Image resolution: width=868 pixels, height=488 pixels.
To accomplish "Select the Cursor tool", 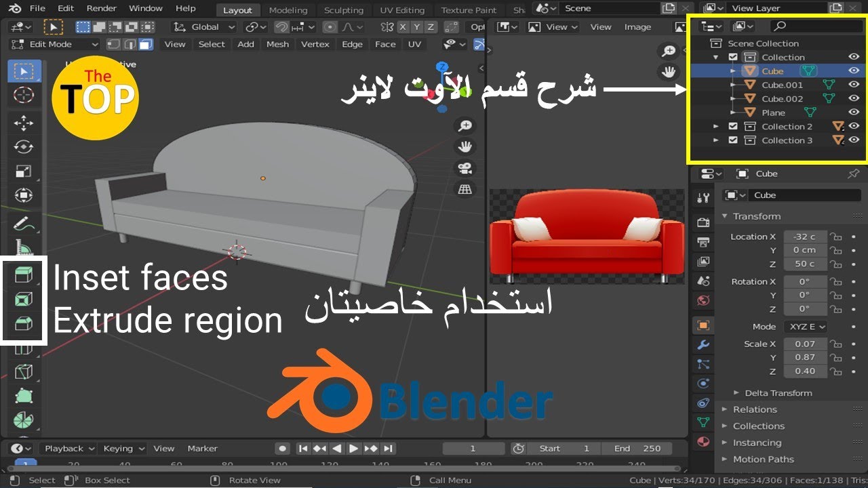I will tap(24, 96).
